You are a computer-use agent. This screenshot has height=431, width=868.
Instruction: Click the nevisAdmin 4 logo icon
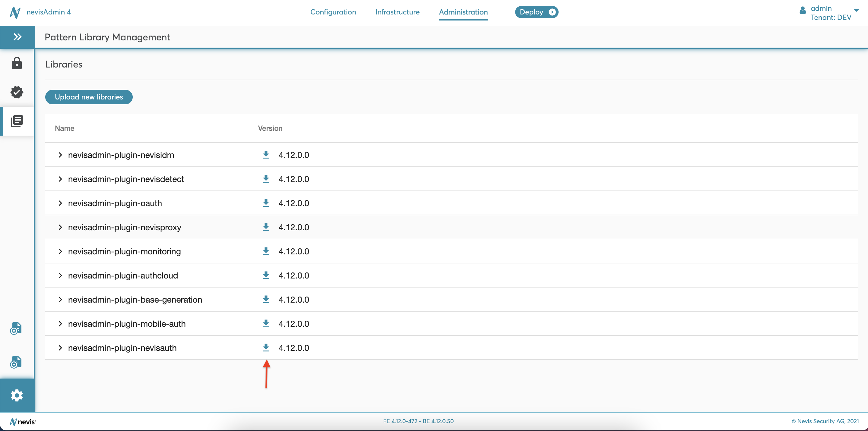pos(15,12)
